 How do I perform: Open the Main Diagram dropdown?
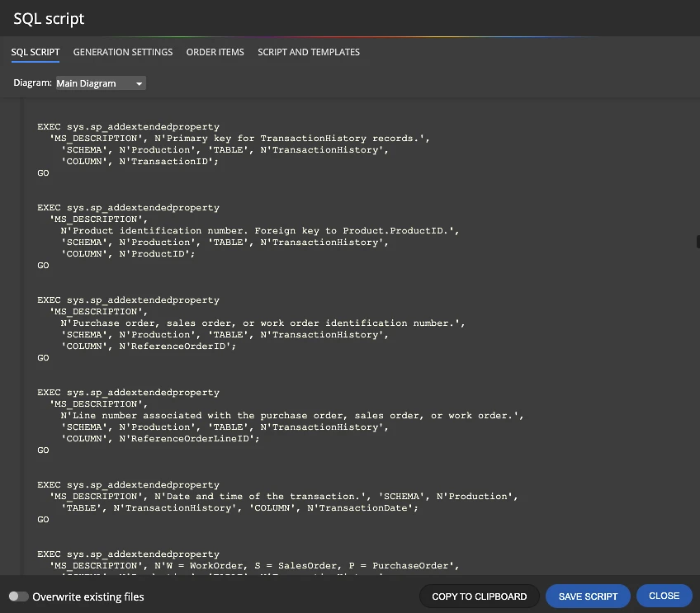click(101, 83)
